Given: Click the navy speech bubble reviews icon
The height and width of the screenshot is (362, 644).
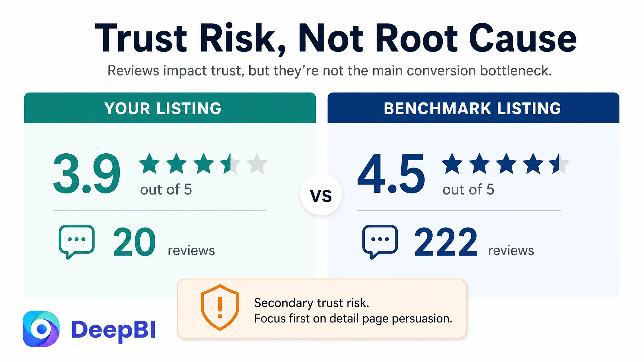Looking at the screenshot, I should (380, 242).
